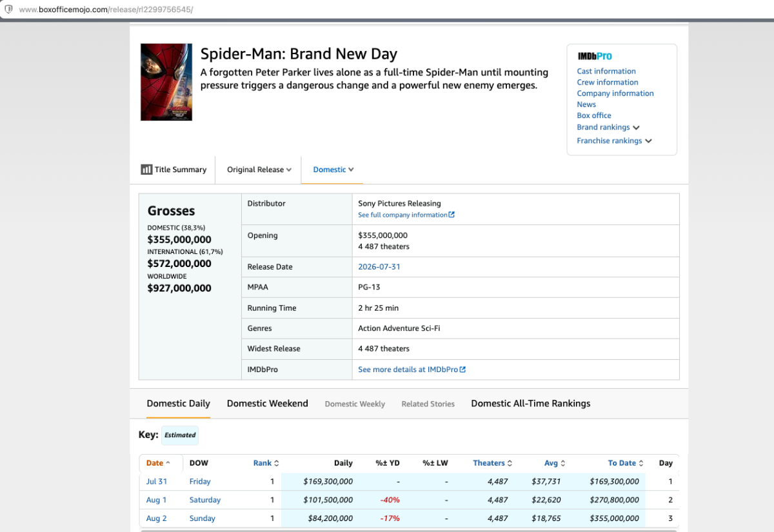The image size is (774, 532).
Task: Click the horizontal scrollbar under the table
Action: (409, 530)
